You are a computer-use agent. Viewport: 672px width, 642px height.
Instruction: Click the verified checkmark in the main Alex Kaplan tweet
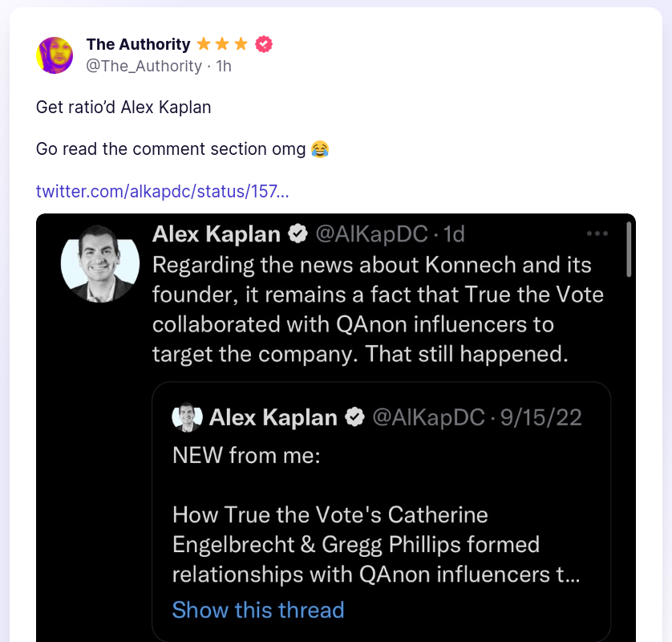(x=298, y=234)
